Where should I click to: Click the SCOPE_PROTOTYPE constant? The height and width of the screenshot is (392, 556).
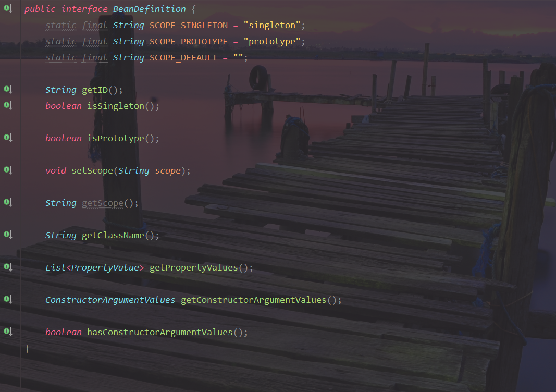click(188, 42)
